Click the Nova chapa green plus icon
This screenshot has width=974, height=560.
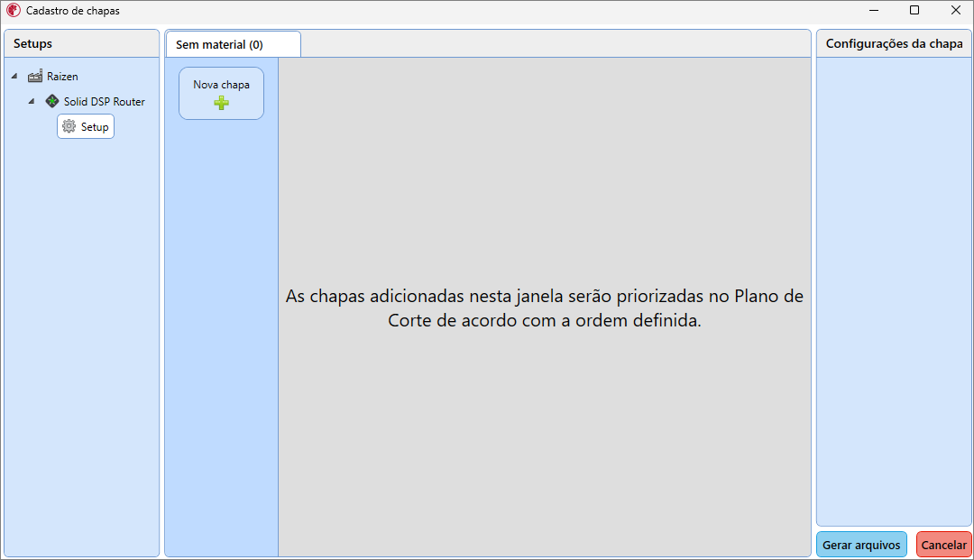221,103
